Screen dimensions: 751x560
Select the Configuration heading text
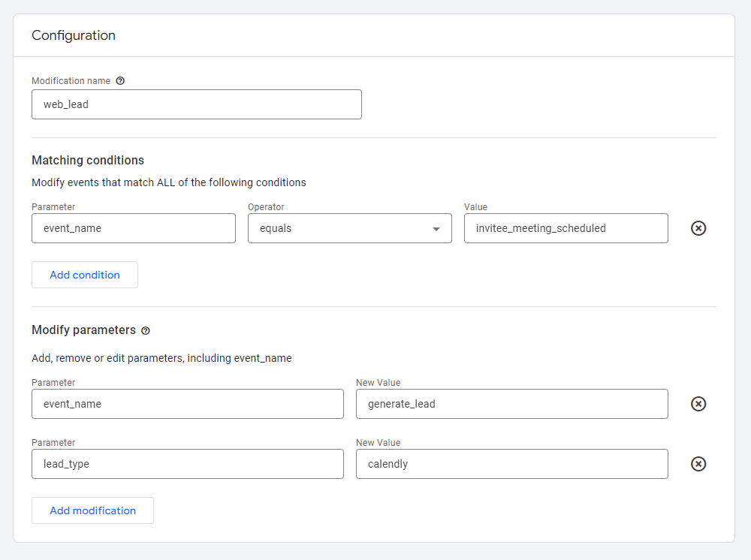pyautogui.click(x=74, y=35)
